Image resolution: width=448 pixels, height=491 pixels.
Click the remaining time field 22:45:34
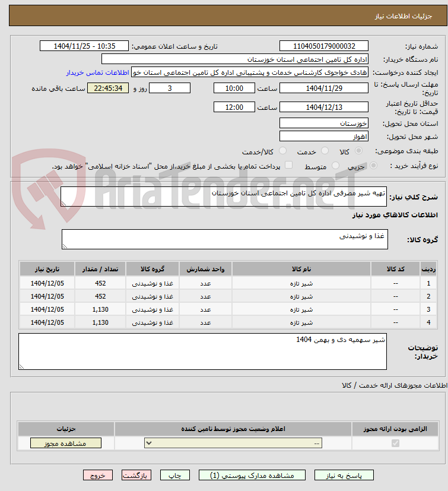(x=108, y=88)
